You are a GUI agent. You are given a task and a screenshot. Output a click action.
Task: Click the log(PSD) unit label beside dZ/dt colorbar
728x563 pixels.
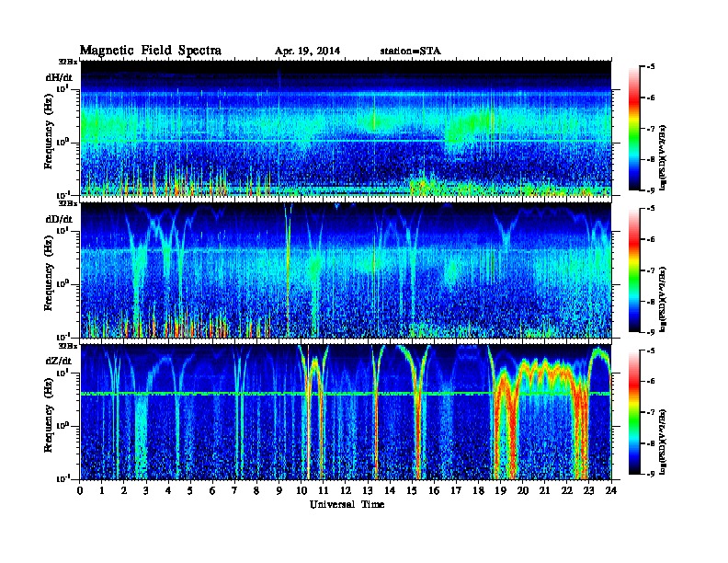coord(664,442)
